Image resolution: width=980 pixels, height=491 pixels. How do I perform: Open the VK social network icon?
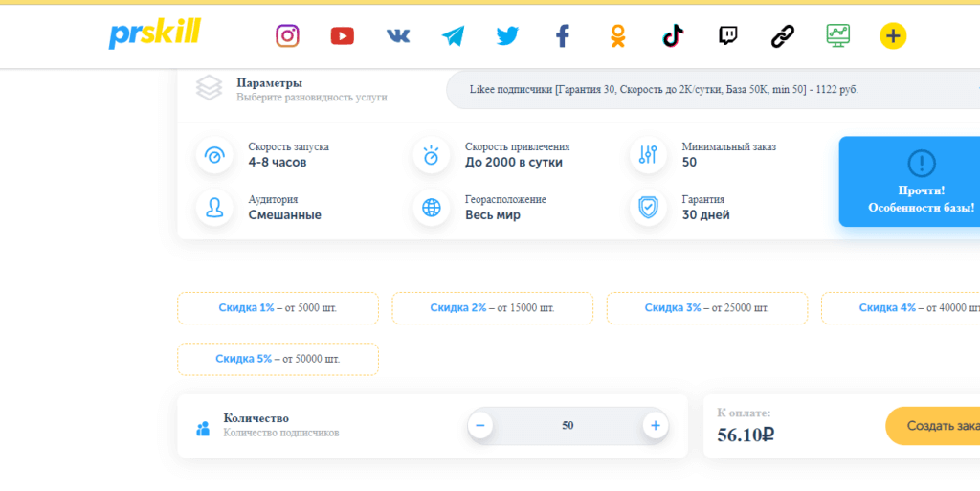(397, 36)
